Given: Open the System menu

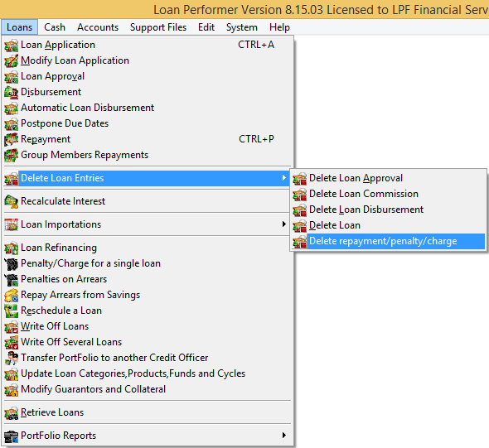Looking at the screenshot, I should click(x=242, y=27).
